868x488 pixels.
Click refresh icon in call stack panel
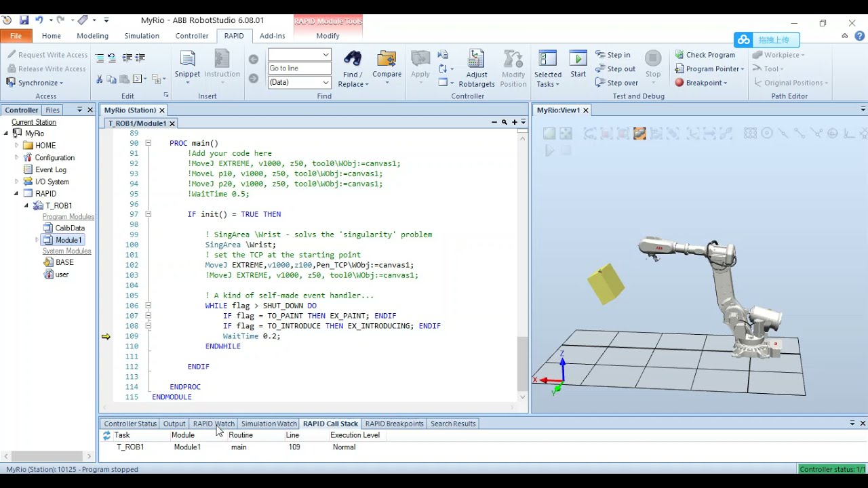point(106,436)
